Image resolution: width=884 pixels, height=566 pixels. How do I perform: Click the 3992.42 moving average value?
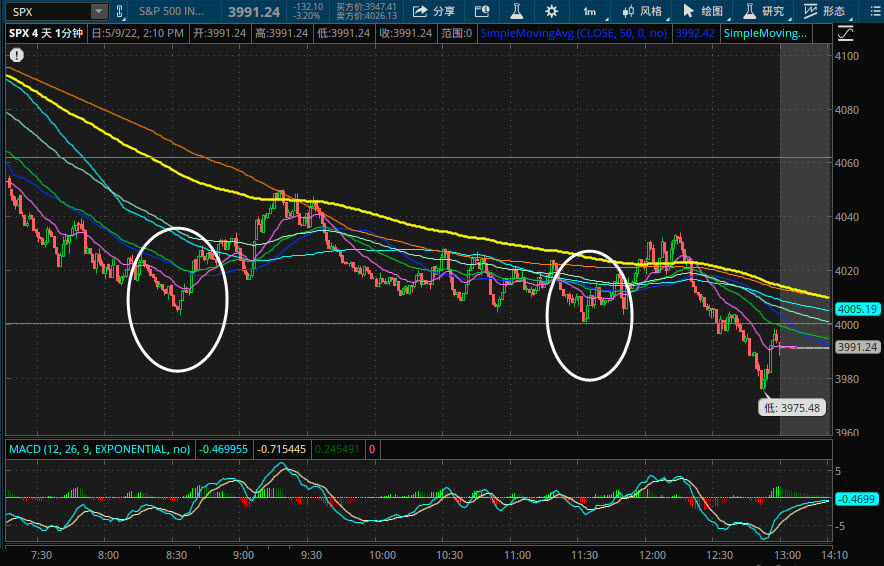(695, 33)
